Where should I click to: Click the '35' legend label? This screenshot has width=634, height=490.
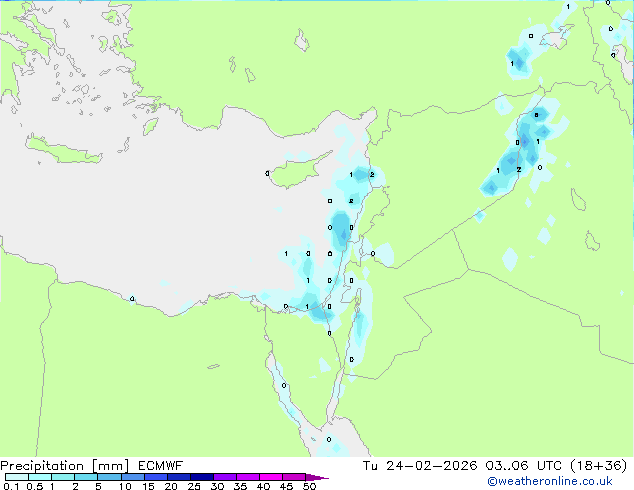point(240,486)
